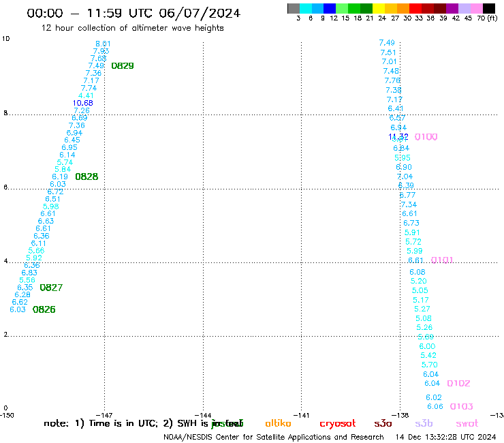Select the 6.45 wave height value

click(72, 140)
